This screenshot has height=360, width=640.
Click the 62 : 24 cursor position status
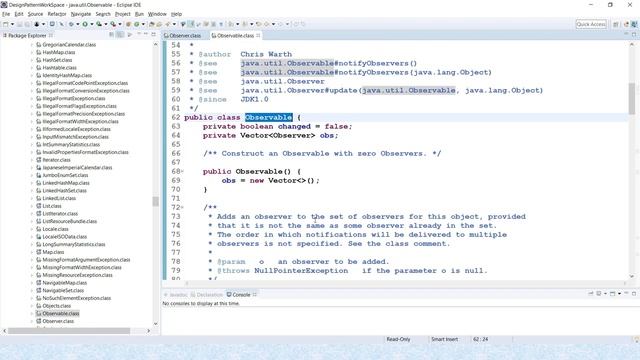click(480, 339)
